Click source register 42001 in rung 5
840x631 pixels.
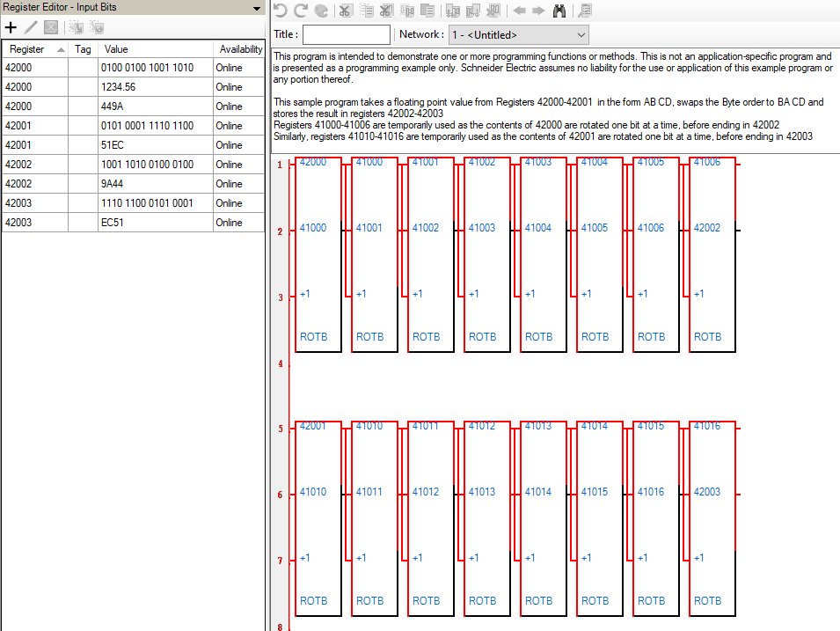[x=313, y=426]
